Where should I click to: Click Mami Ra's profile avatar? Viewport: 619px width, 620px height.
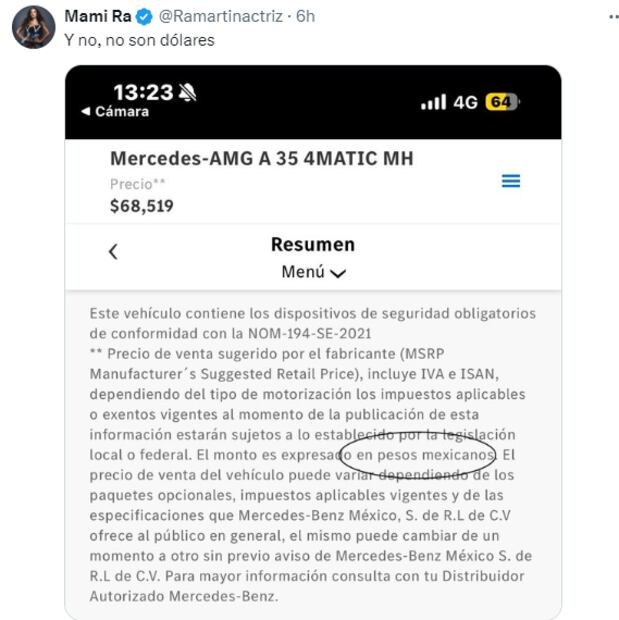(x=33, y=27)
